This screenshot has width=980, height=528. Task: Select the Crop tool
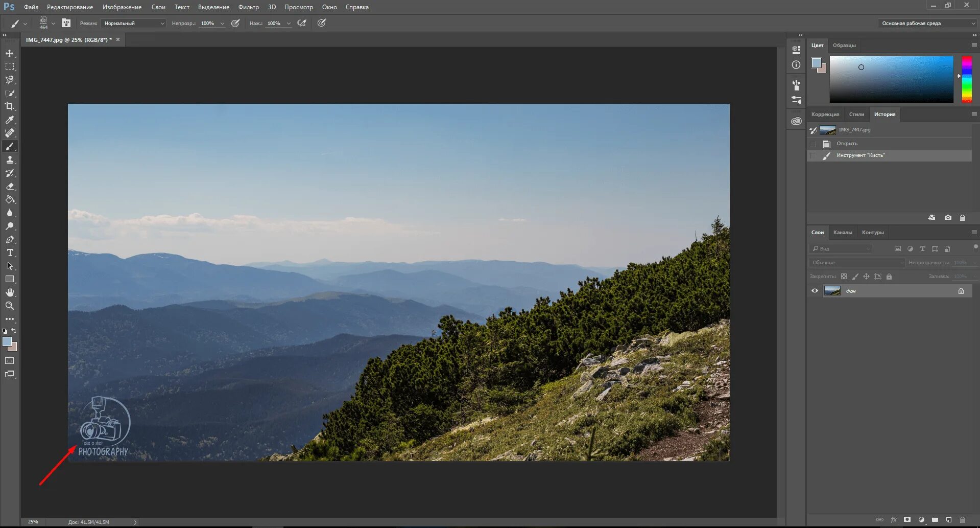[x=10, y=106]
